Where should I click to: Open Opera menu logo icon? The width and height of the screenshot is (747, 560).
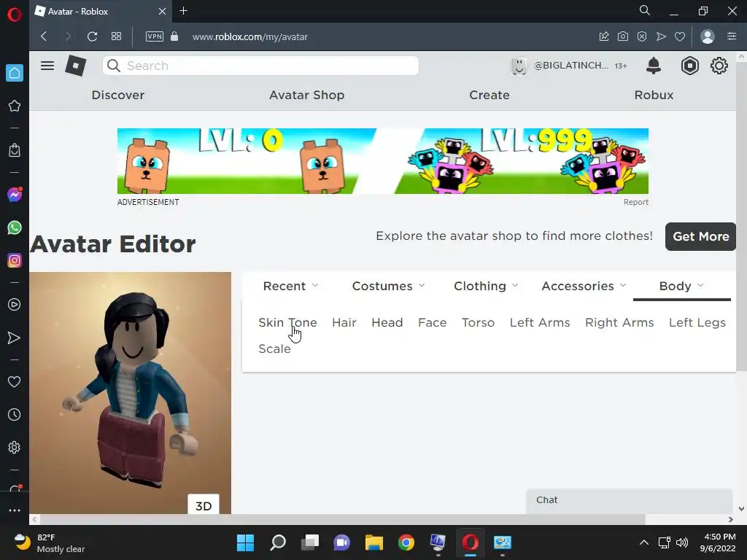15,15
